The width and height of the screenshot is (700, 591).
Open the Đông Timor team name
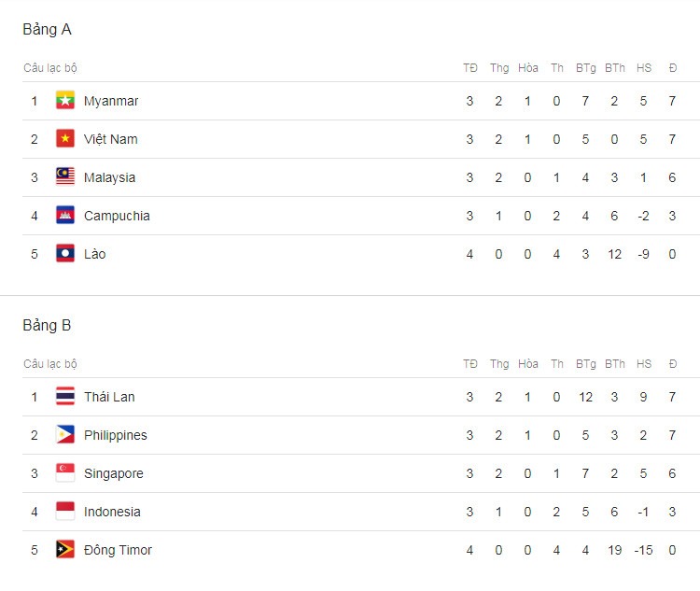pos(118,550)
